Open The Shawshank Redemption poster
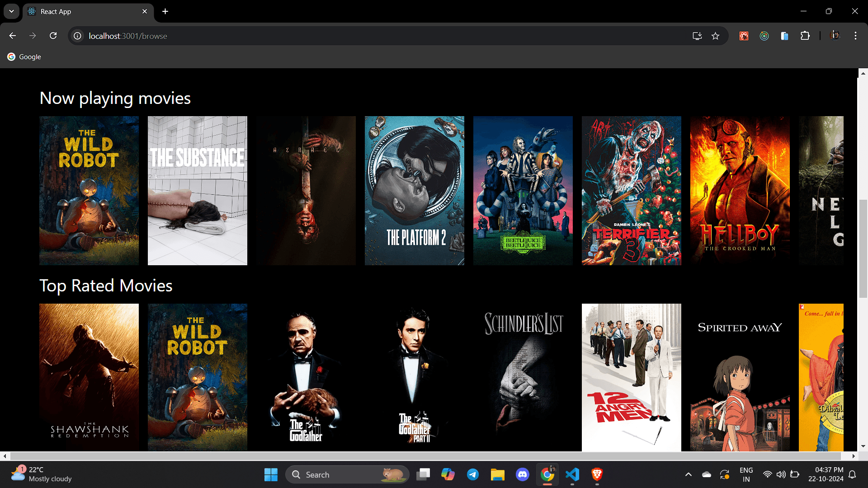 point(89,377)
